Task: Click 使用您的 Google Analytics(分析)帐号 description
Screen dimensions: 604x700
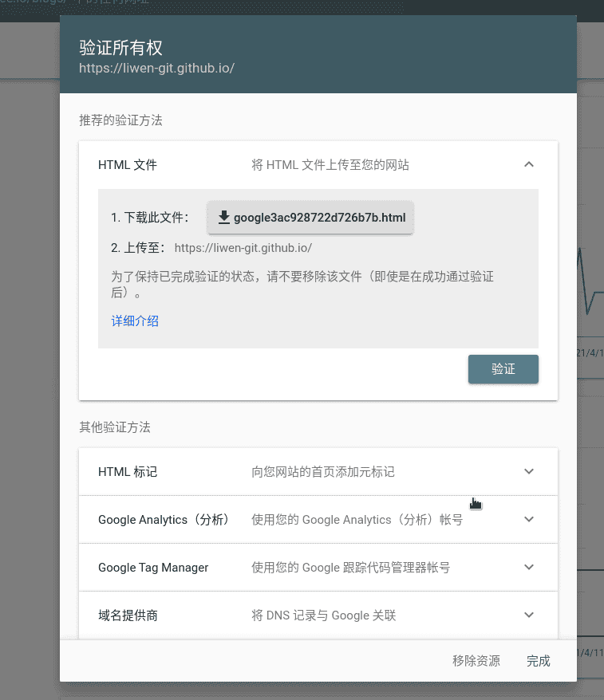Action: pyautogui.click(x=357, y=520)
